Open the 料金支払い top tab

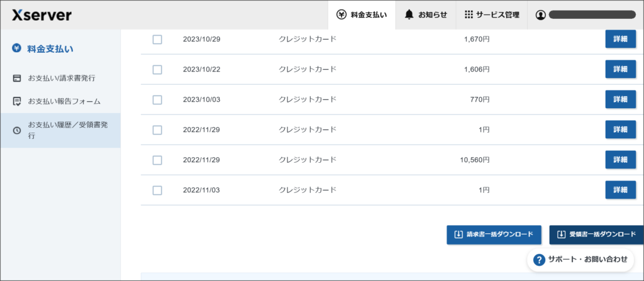(x=362, y=15)
